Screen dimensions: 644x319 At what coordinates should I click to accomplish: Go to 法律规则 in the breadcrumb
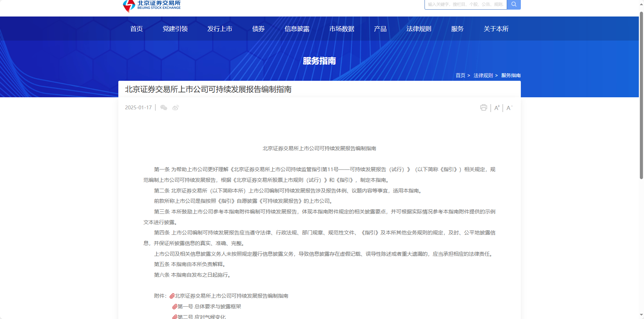pos(483,75)
